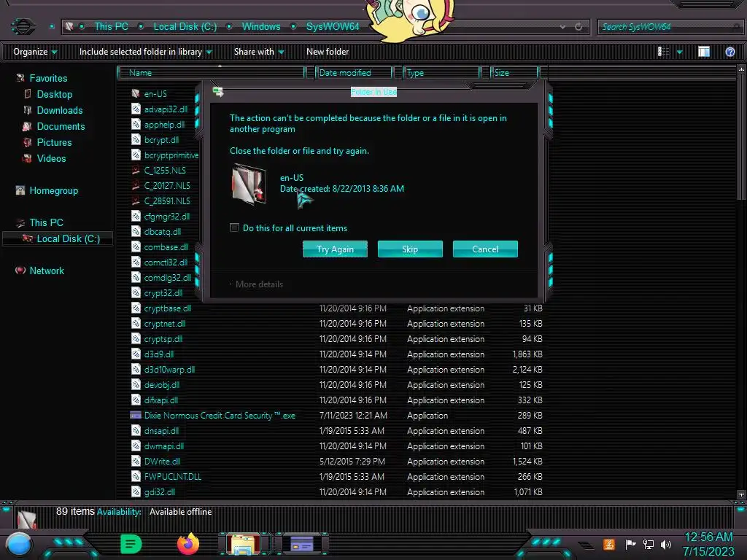
Task: Open Pictures in navigation pane
Action: tap(54, 142)
